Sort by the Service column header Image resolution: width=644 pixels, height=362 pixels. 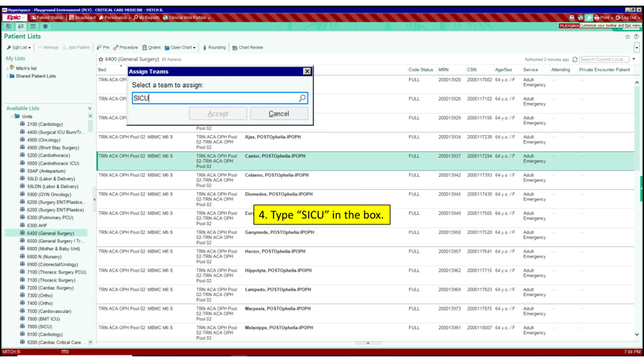(x=530, y=70)
